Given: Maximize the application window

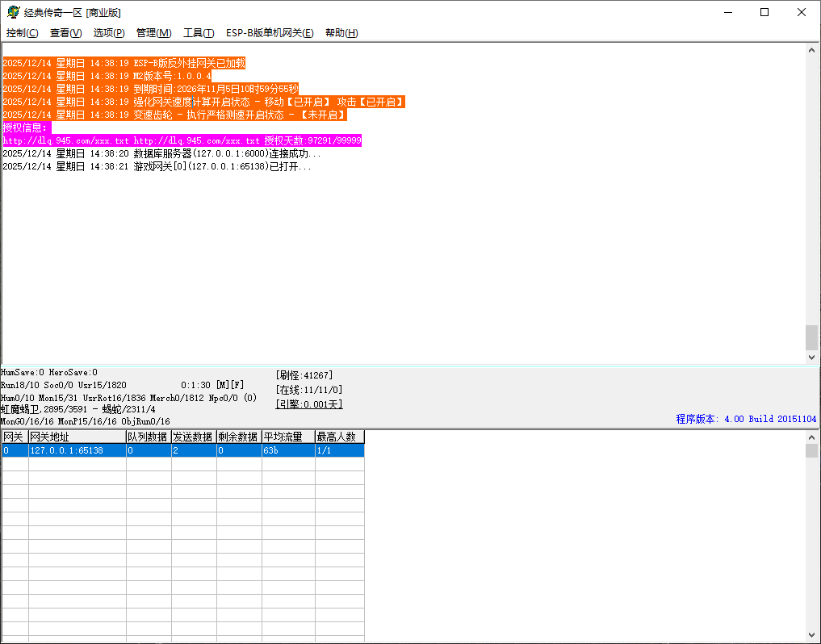Looking at the screenshot, I should pos(764,12).
